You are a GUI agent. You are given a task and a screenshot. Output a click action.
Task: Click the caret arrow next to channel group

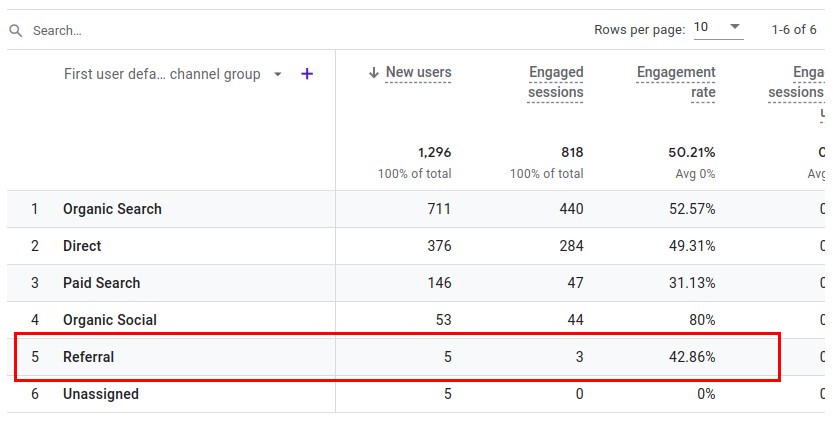click(278, 75)
